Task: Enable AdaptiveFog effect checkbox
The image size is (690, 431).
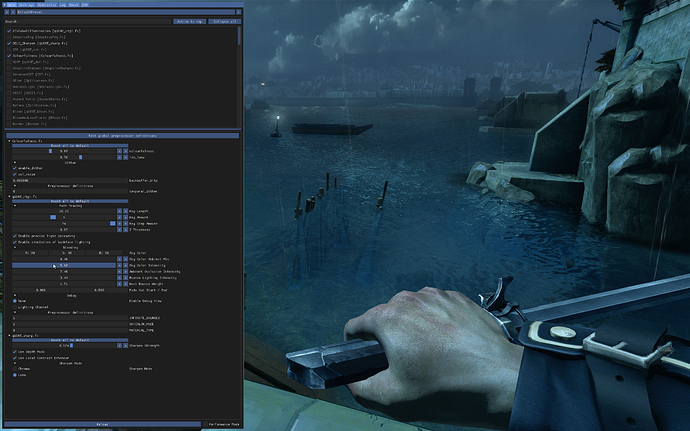Action: pos(9,37)
